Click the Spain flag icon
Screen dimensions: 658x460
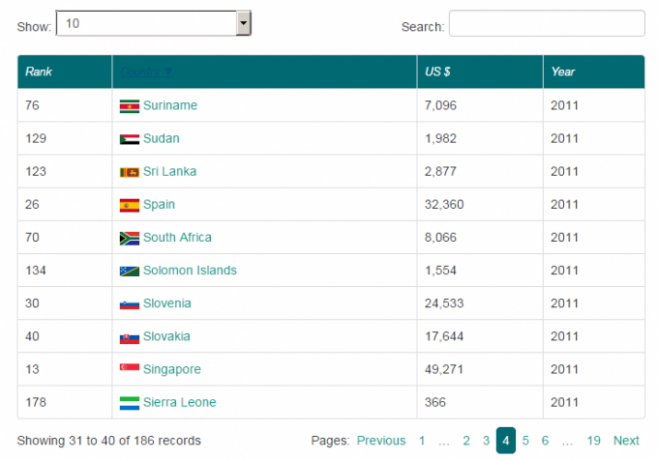(129, 205)
